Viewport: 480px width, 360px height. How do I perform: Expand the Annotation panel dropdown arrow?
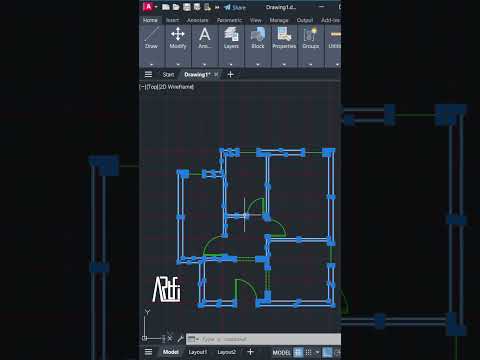click(x=204, y=64)
